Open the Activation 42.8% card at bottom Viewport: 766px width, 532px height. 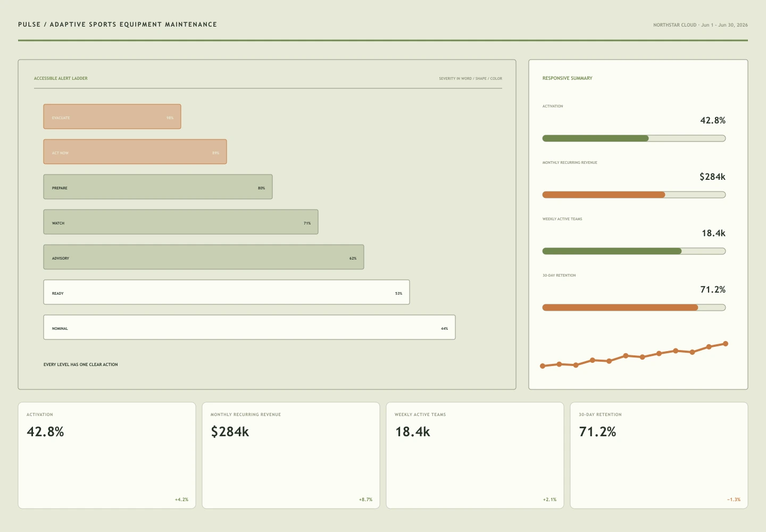click(107, 455)
